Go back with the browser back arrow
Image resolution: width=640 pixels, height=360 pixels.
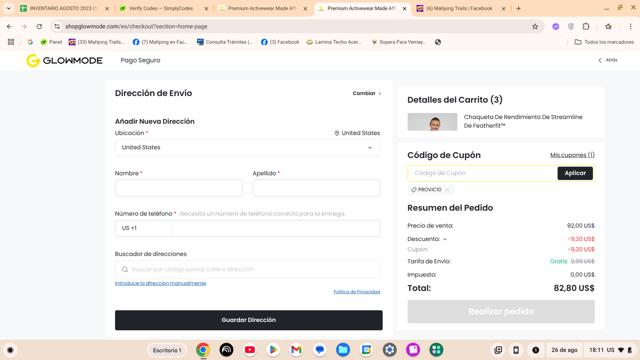click(x=9, y=27)
